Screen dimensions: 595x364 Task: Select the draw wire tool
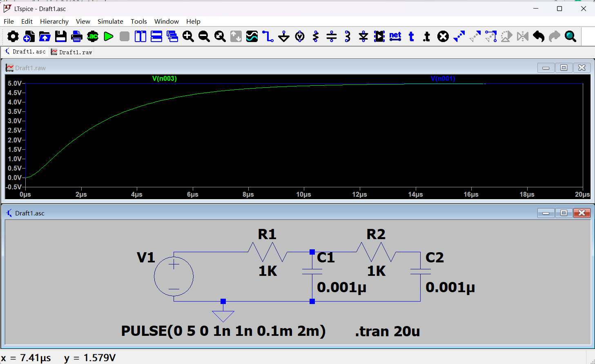tap(268, 37)
